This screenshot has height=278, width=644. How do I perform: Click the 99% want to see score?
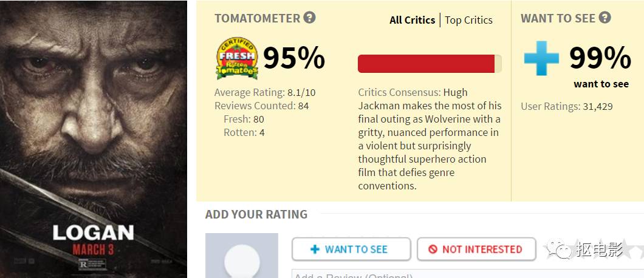[x=600, y=58]
